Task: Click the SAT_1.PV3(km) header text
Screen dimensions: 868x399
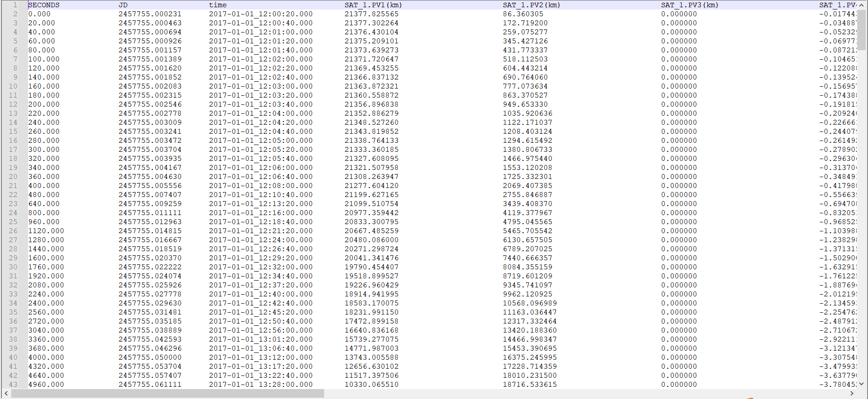Action: (x=689, y=5)
